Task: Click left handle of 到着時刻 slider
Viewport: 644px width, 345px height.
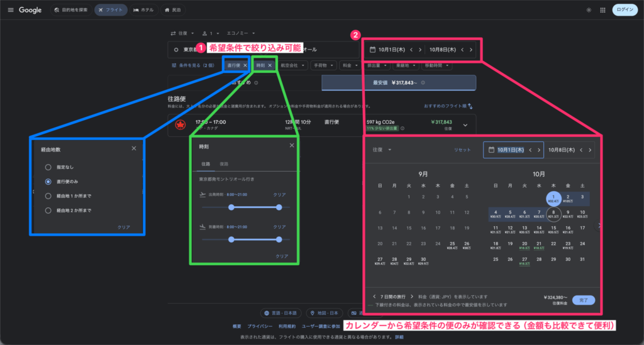Action: (x=231, y=239)
